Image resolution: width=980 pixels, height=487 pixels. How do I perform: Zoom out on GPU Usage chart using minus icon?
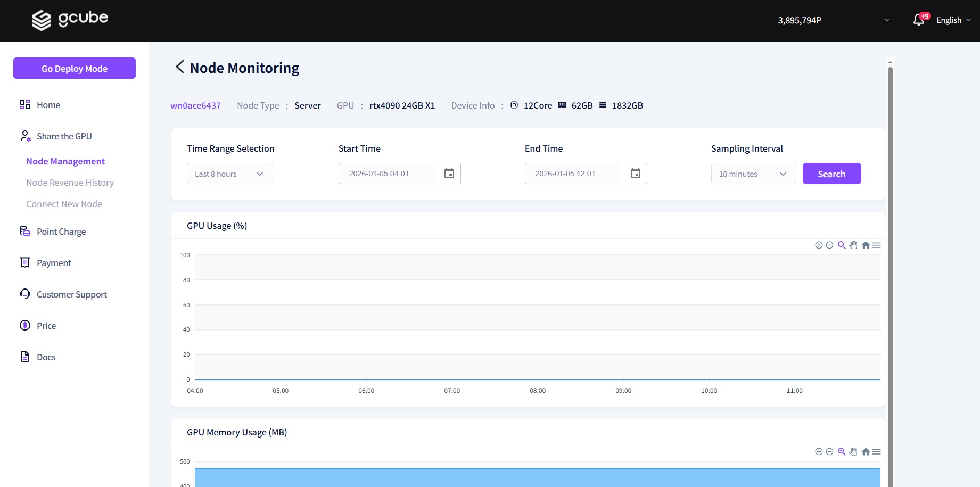(830, 245)
